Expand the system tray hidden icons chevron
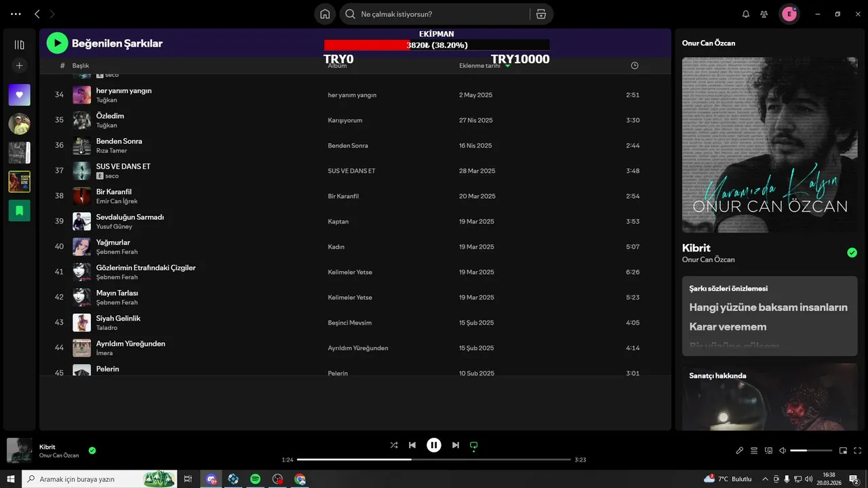Image resolution: width=868 pixels, height=488 pixels. (766, 479)
